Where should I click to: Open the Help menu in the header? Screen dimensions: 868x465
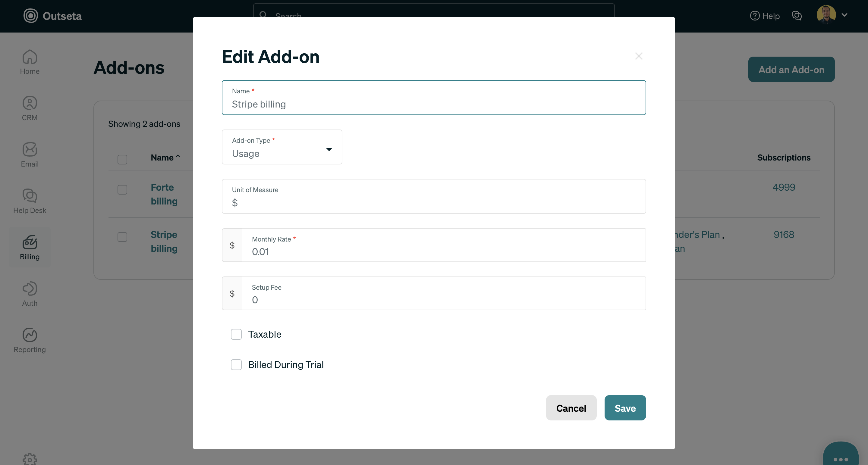(765, 16)
